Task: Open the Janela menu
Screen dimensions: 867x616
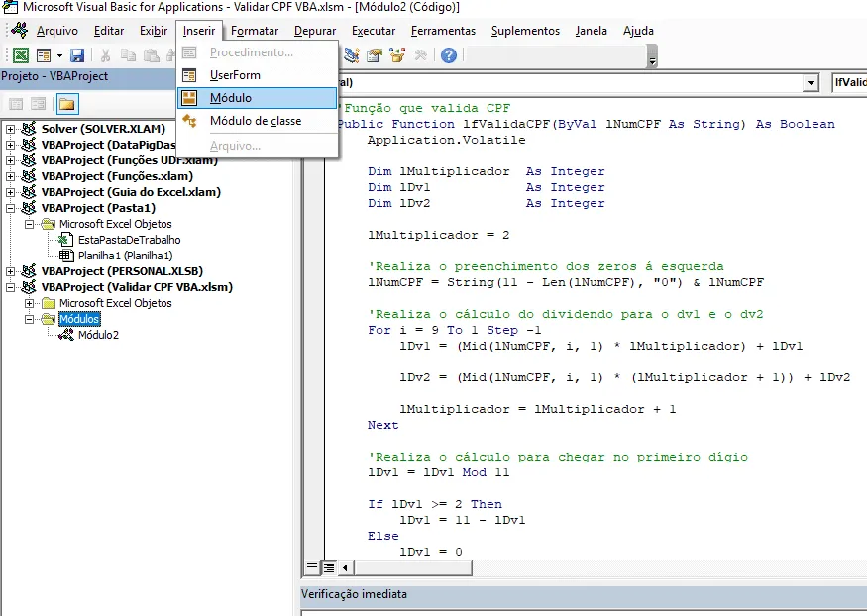Action: (592, 31)
